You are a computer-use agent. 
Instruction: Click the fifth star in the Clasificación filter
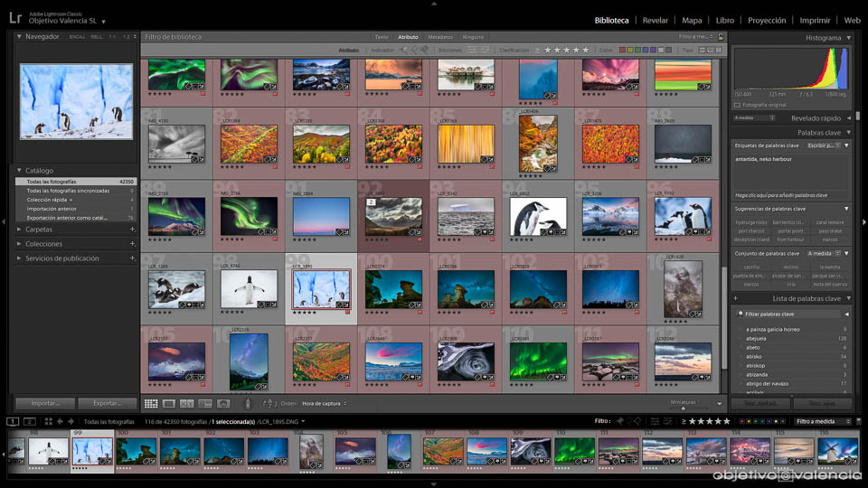[586, 50]
